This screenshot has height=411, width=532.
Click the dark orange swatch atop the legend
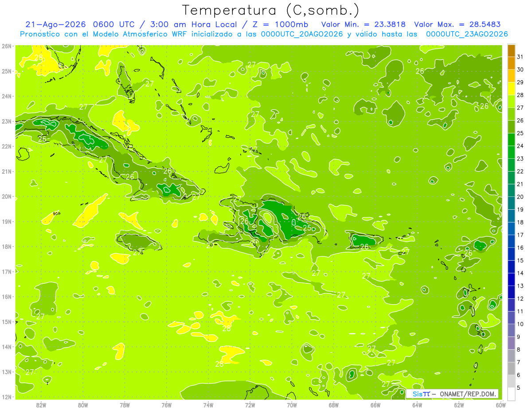[x=511, y=50]
